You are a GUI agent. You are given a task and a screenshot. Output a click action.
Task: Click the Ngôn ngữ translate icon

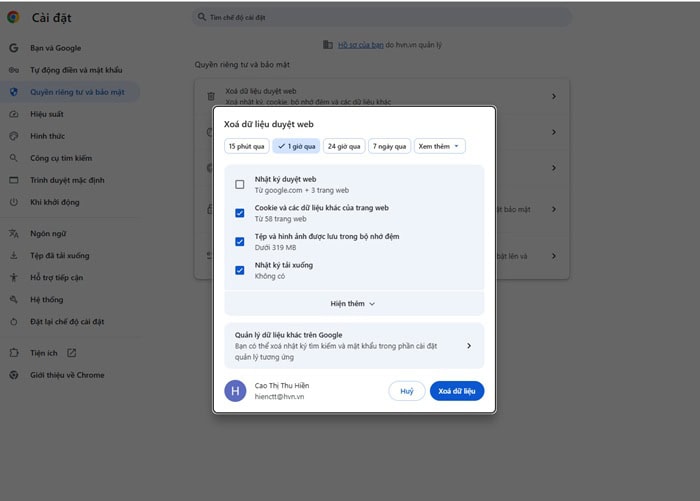point(13,233)
